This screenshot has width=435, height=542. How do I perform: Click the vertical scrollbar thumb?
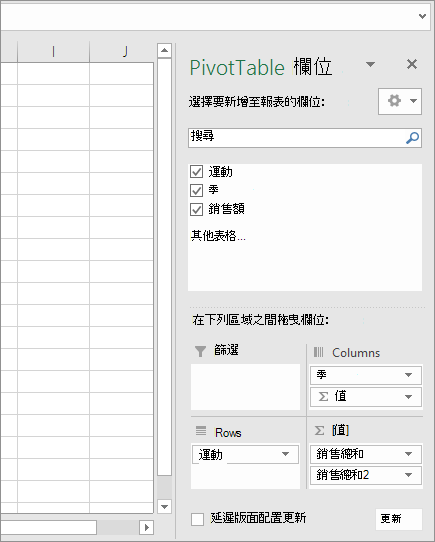coord(165,267)
